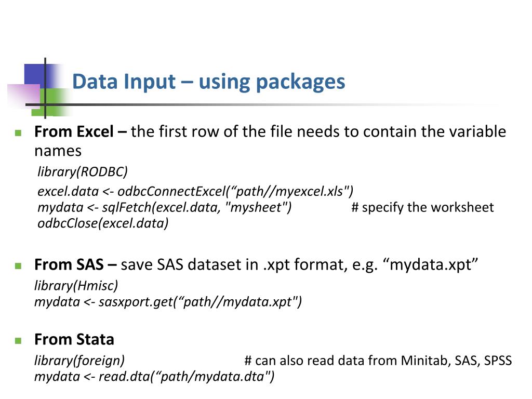Click the purple square in the title decoration
Screen dimensions: 532x399
pyautogui.click(x=24, y=96)
